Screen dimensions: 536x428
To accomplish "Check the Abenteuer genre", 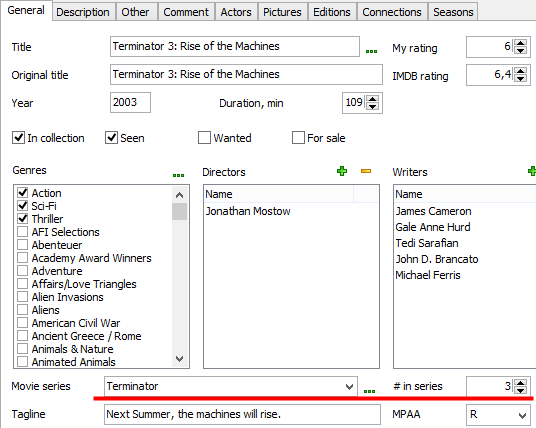I will tap(23, 245).
